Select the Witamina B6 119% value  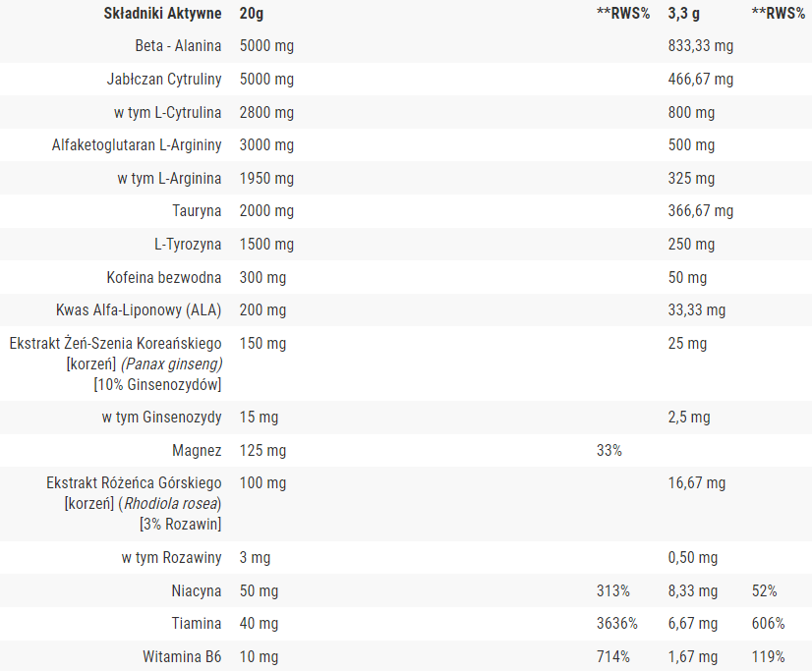click(769, 657)
